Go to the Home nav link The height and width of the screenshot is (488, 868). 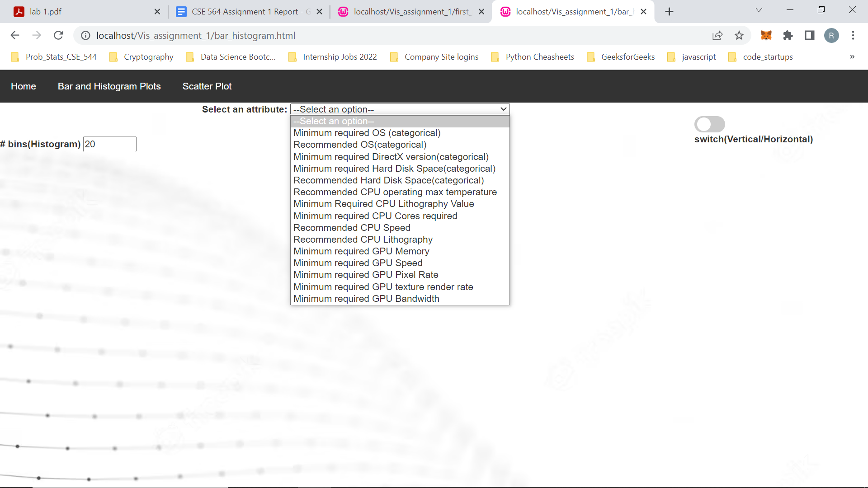(24, 86)
